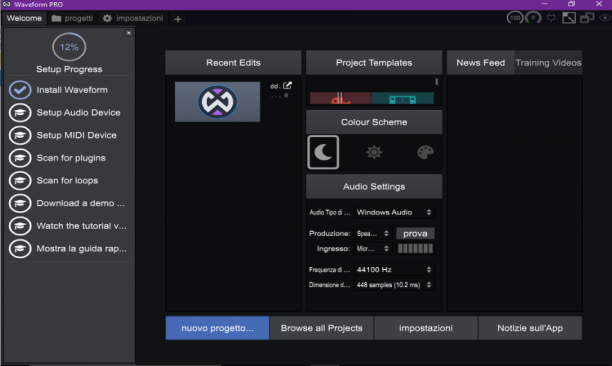Select Mostra la guida rap... step text
This screenshot has height=366, width=612.
[82, 249]
